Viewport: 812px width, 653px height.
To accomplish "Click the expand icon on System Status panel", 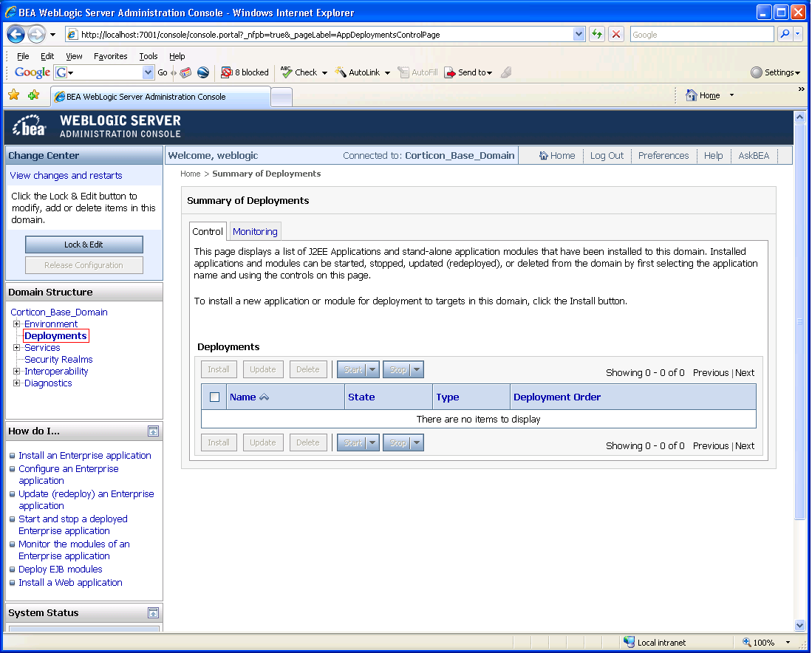I will 153,612.
